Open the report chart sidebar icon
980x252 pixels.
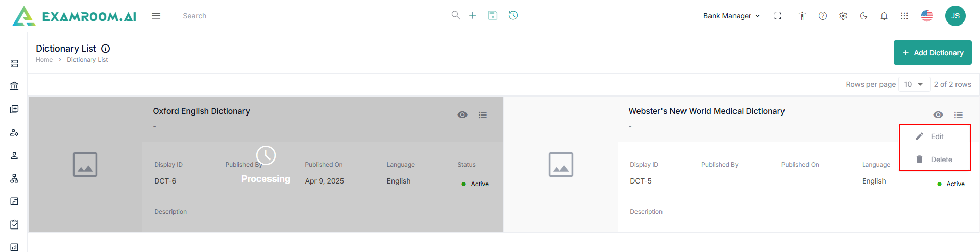(14, 247)
